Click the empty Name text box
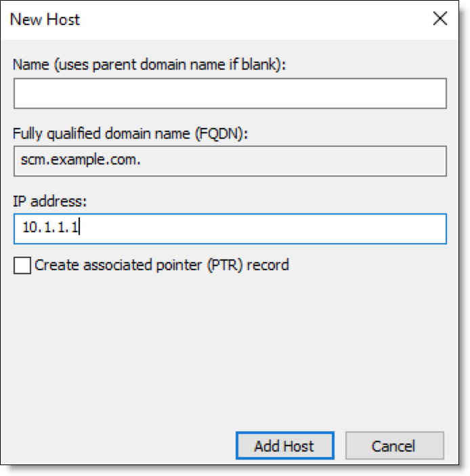The height and width of the screenshot is (476, 470). click(230, 93)
